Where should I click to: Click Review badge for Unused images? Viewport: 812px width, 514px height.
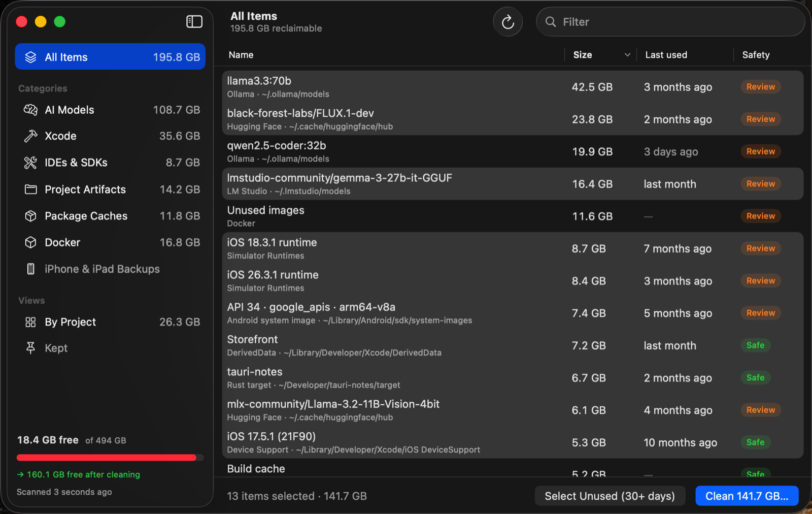point(760,216)
